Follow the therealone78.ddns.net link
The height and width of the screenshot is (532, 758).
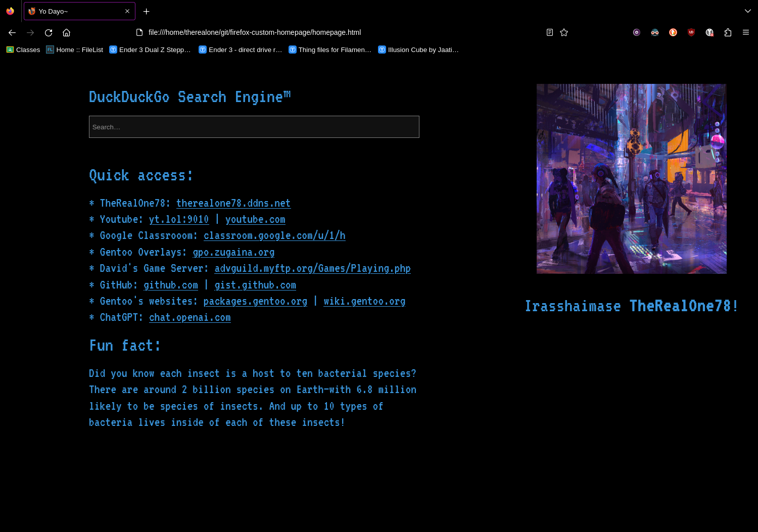pos(233,203)
